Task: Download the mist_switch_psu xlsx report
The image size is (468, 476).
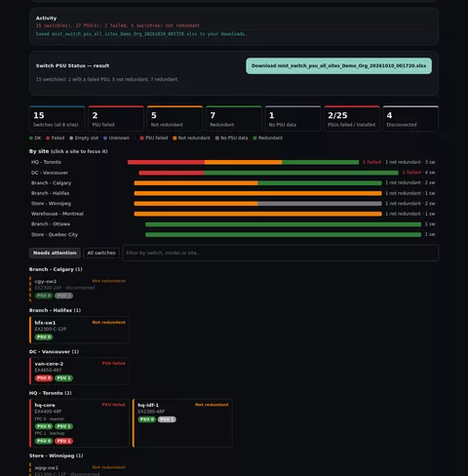Action: tap(338, 66)
